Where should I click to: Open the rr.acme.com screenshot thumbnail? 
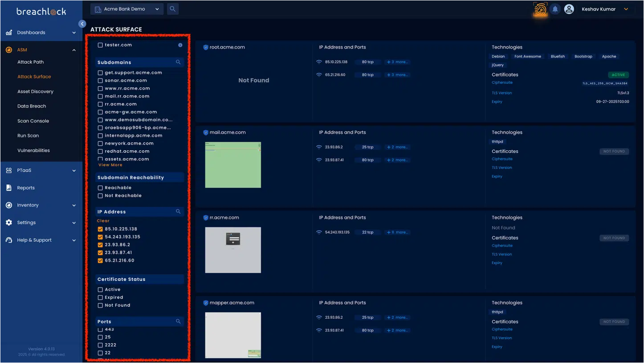(233, 250)
